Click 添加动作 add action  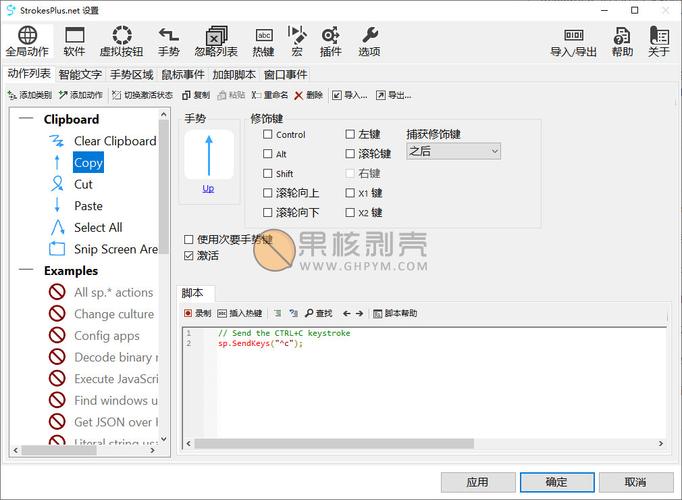click(x=81, y=95)
